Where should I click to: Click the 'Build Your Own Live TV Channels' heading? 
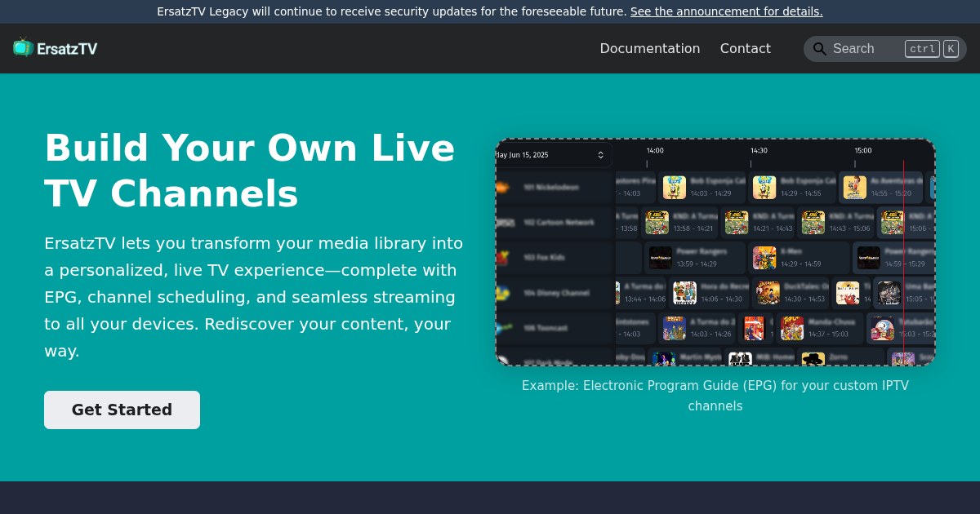coord(249,171)
